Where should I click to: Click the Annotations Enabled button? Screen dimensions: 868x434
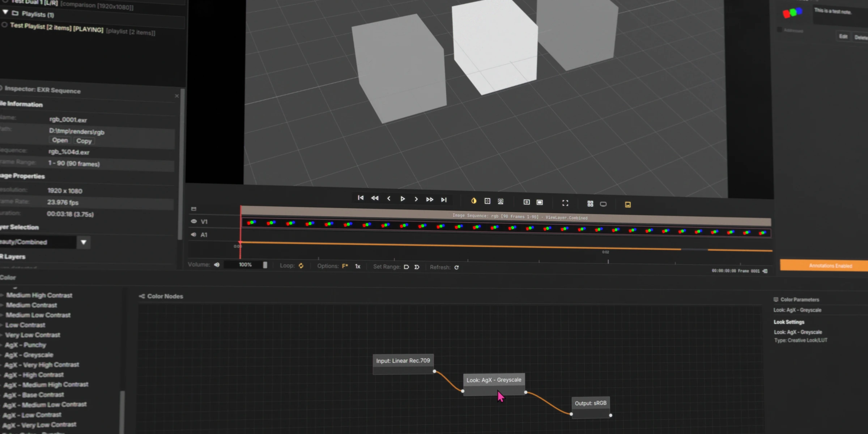831,265
